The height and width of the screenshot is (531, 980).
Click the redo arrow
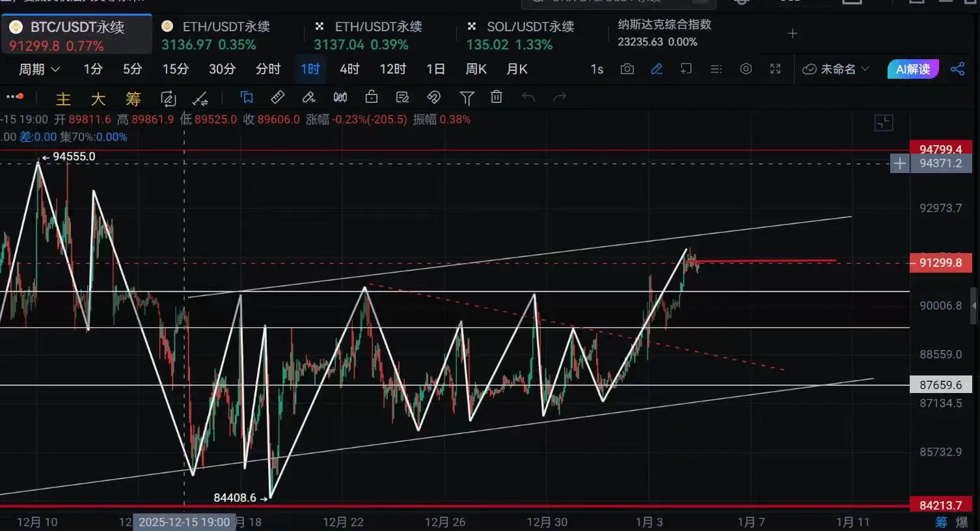(560, 97)
